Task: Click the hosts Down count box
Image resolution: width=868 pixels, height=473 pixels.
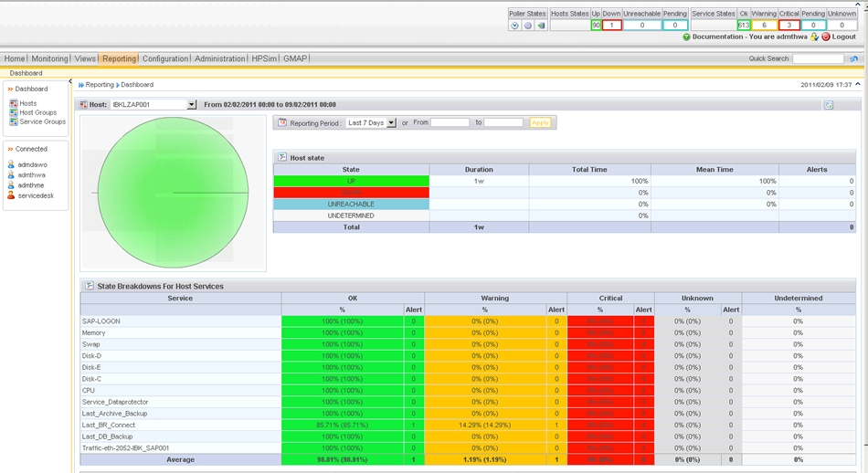Action: point(611,26)
